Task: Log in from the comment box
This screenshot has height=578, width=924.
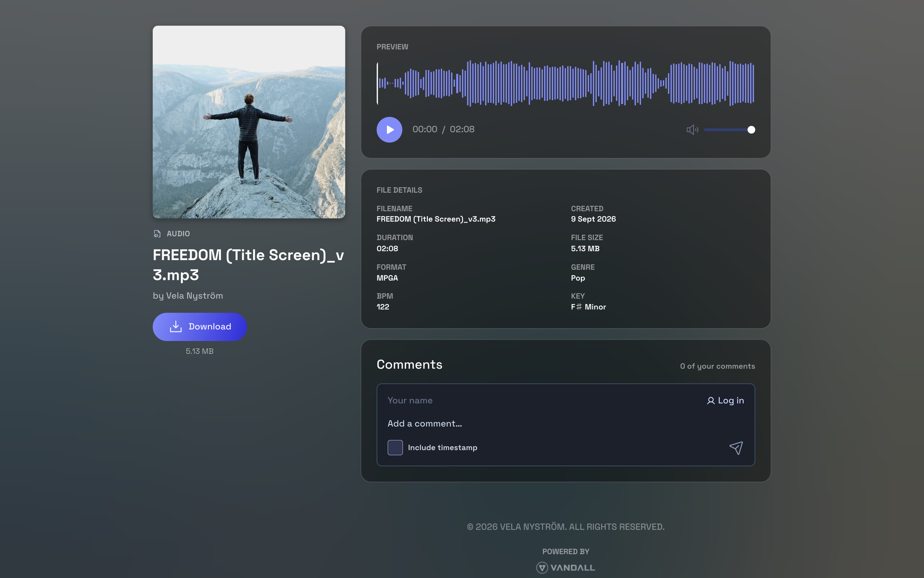Action: point(725,400)
